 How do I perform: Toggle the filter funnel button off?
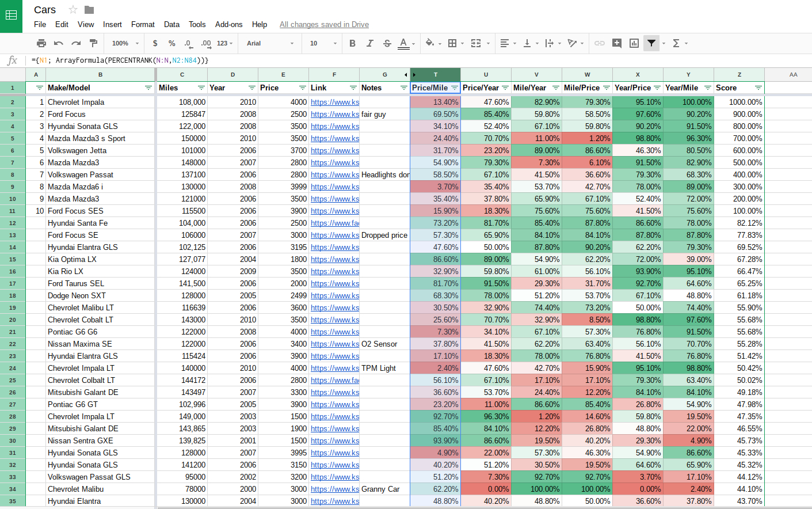tap(651, 43)
